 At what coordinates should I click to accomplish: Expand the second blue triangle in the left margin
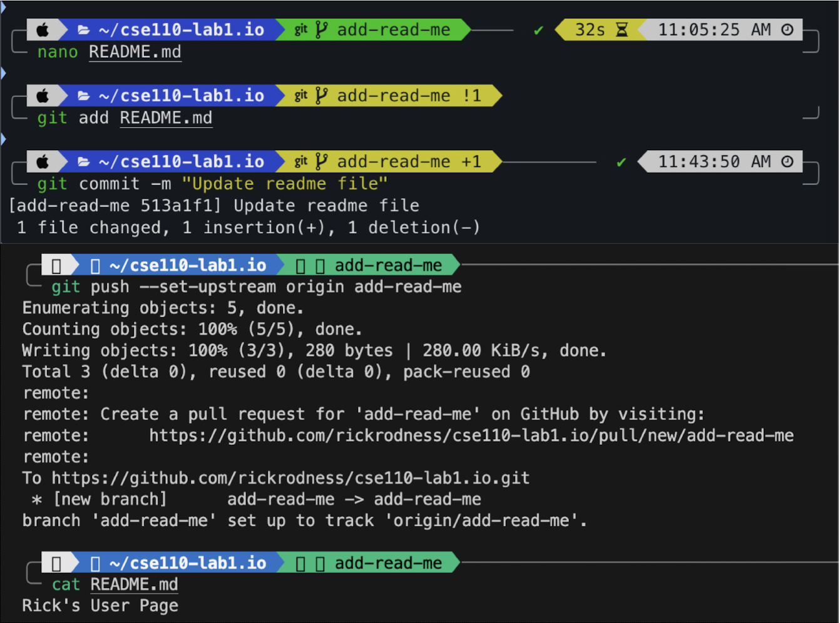3,139
